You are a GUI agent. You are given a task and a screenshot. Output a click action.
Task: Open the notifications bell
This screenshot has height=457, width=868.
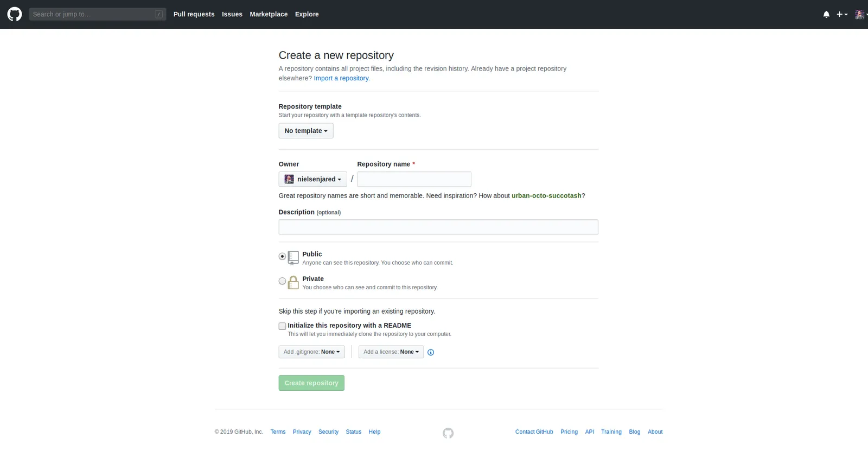click(826, 14)
